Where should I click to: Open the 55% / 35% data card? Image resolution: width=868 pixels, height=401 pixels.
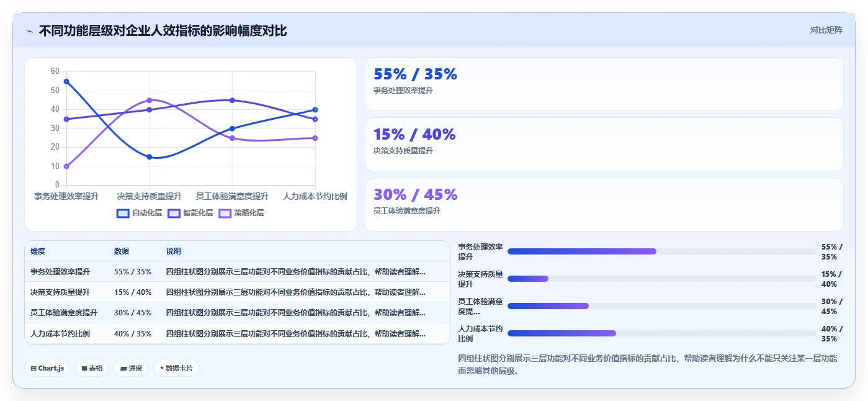[x=604, y=84]
